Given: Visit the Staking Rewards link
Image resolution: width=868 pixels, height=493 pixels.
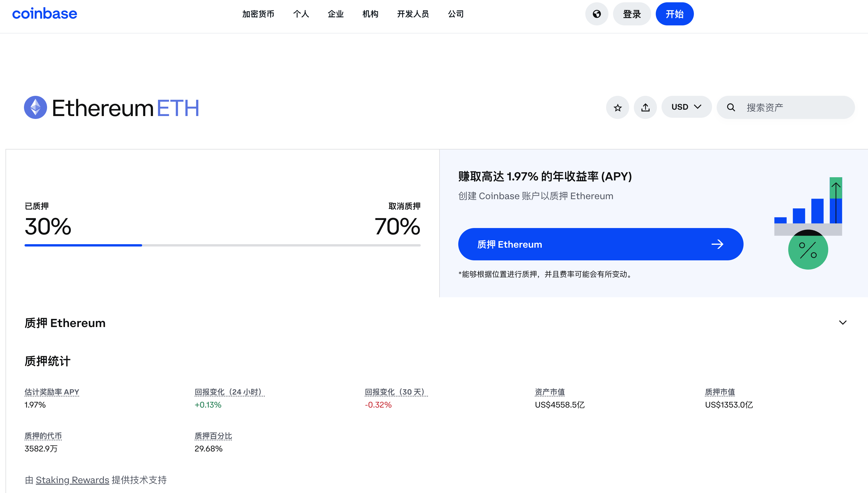Looking at the screenshot, I should point(72,480).
